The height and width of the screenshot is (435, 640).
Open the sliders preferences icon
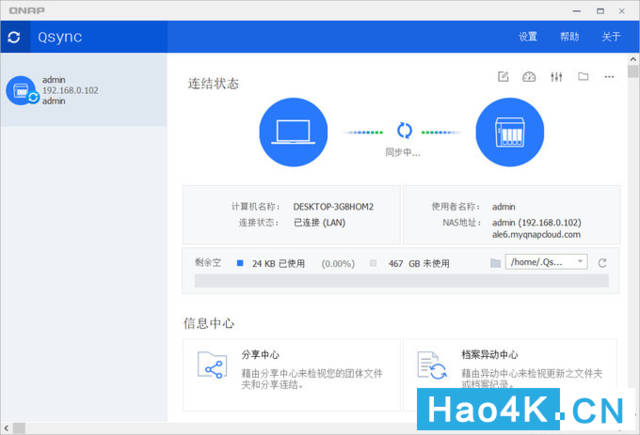tap(556, 77)
